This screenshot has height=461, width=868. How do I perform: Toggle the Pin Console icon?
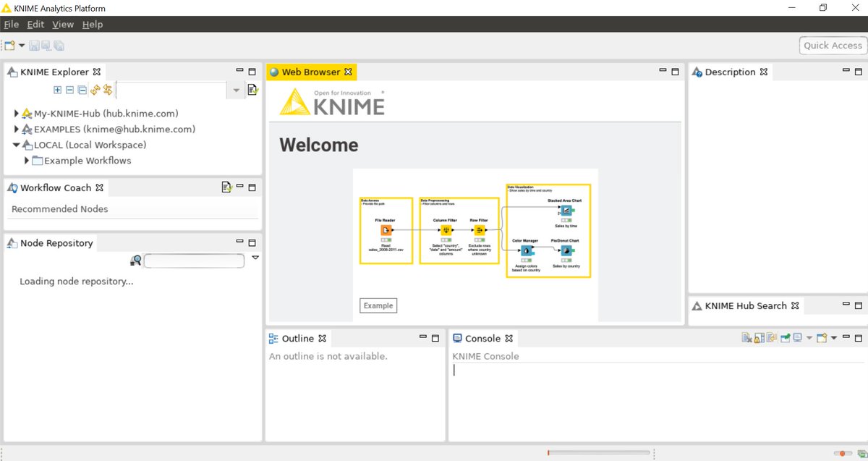(x=785, y=338)
